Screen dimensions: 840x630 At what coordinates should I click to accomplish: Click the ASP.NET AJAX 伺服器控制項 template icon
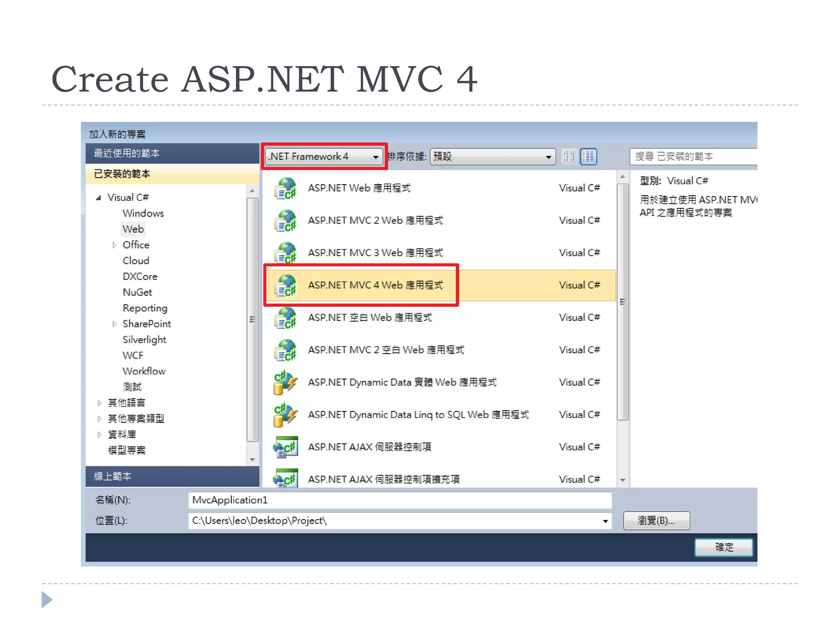tap(285, 447)
